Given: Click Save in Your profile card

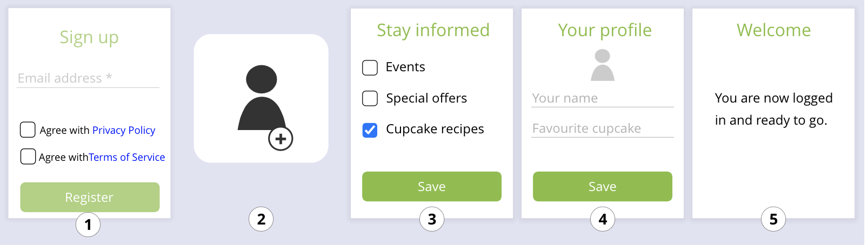Looking at the screenshot, I should [x=602, y=186].
